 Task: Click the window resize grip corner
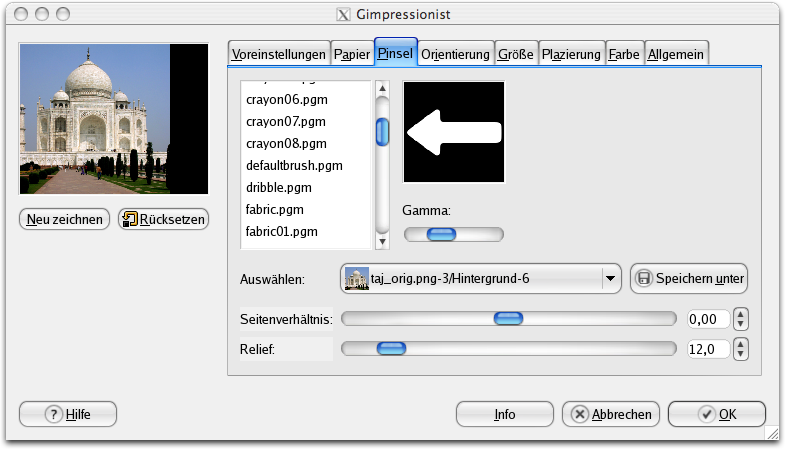[772, 434]
